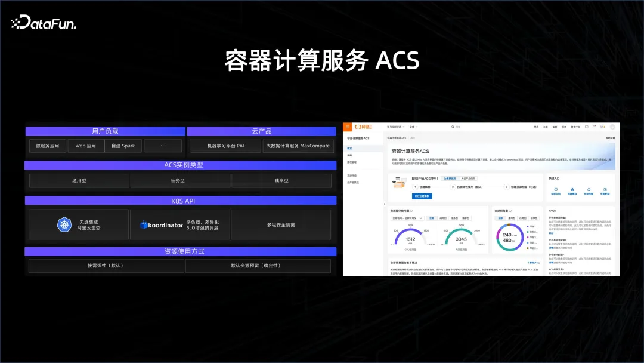Select the 通用型 filter in 资源弹性使用量 panel
Viewport: 644px width, 363px height.
tap(442, 218)
